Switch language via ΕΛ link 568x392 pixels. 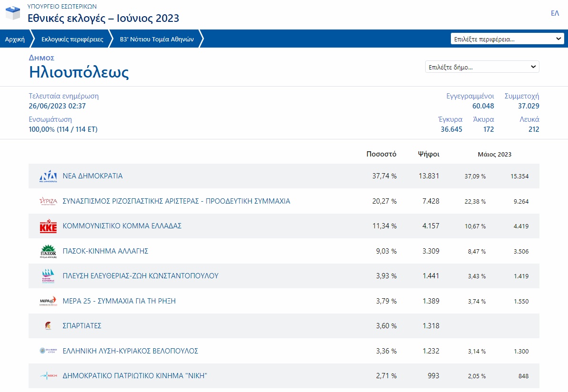coord(555,13)
